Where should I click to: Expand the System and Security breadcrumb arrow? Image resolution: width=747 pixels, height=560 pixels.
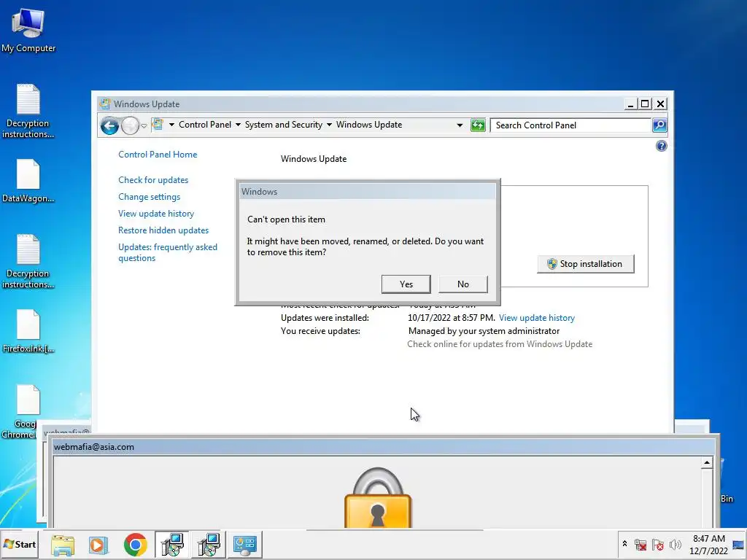click(x=329, y=125)
